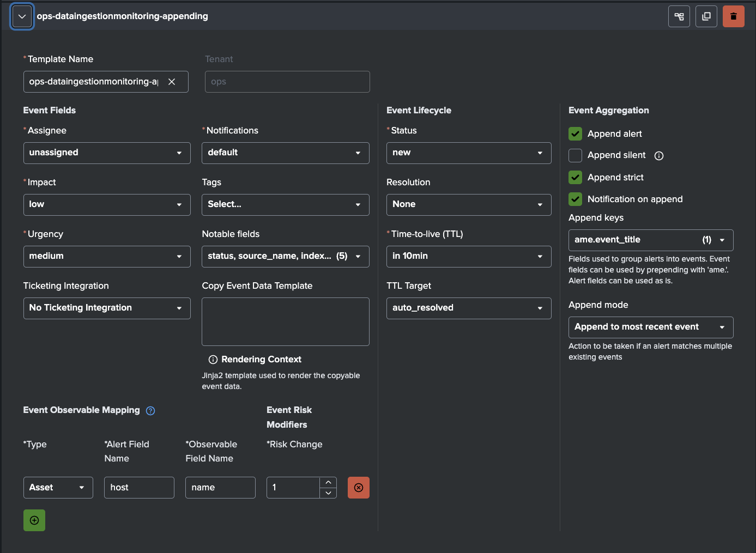Remove the Asset observable mapping row

point(358,488)
